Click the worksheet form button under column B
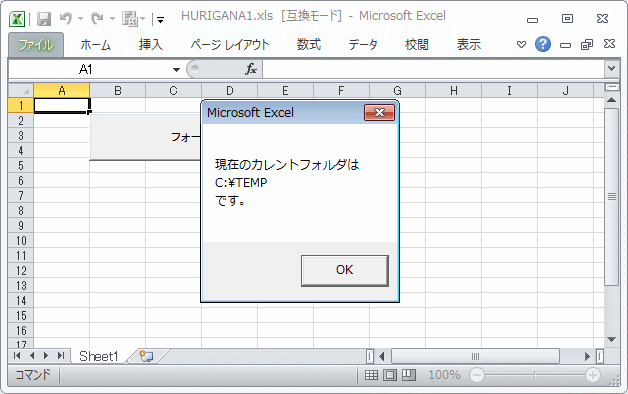 click(145, 137)
